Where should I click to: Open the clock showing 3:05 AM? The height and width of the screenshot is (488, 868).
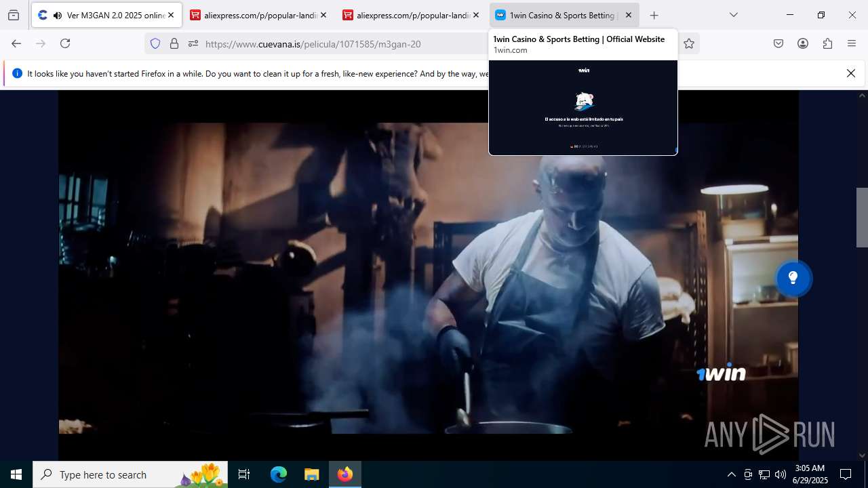click(810, 474)
